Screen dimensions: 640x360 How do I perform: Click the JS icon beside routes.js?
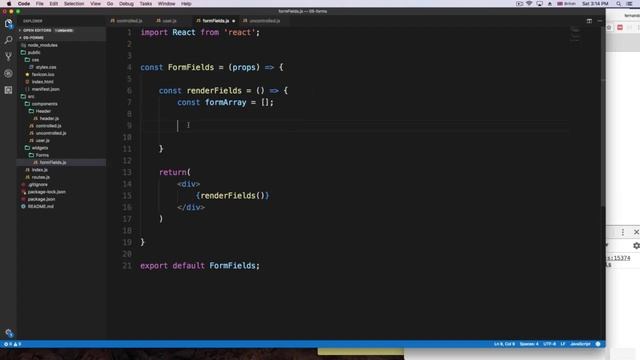point(27,177)
